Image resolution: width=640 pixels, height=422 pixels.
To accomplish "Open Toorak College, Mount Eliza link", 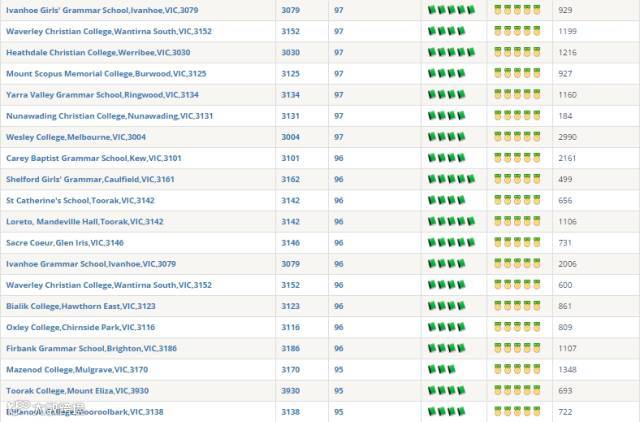I will pyautogui.click(x=77, y=391).
